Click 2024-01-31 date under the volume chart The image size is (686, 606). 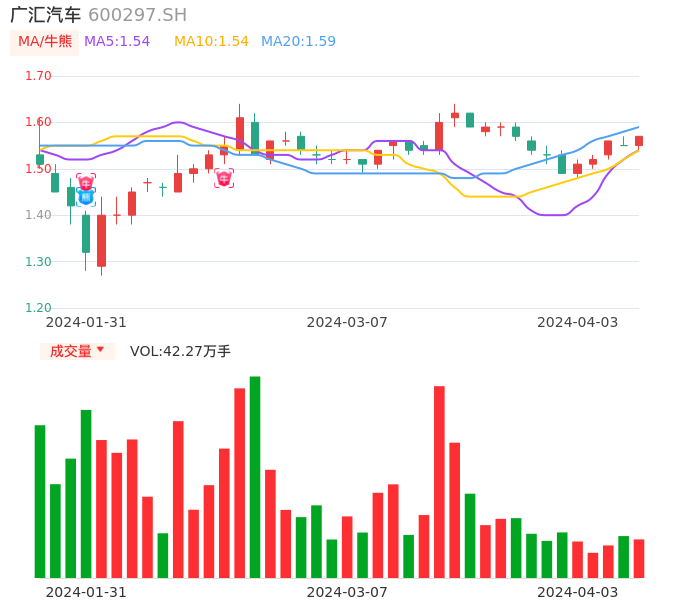pyautogui.click(x=86, y=591)
